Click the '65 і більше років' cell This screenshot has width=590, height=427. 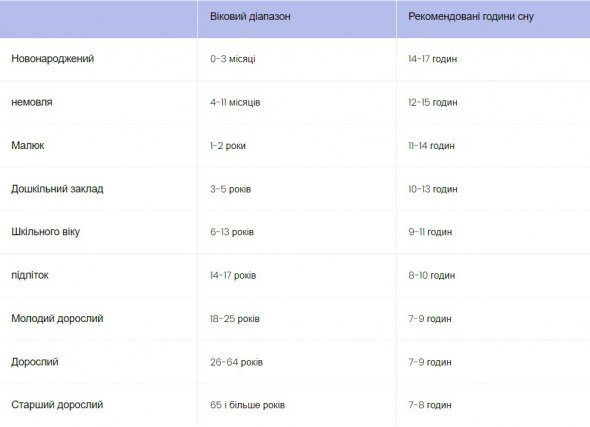click(x=248, y=405)
